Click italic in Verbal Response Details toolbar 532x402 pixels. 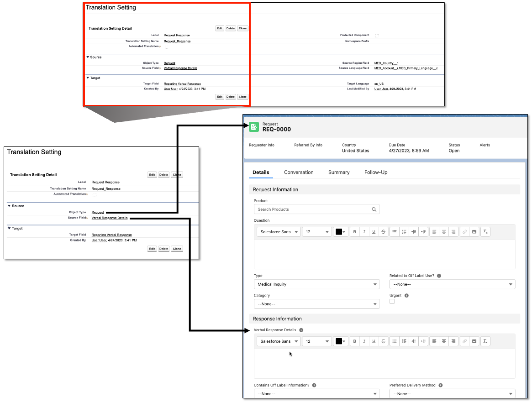point(364,341)
